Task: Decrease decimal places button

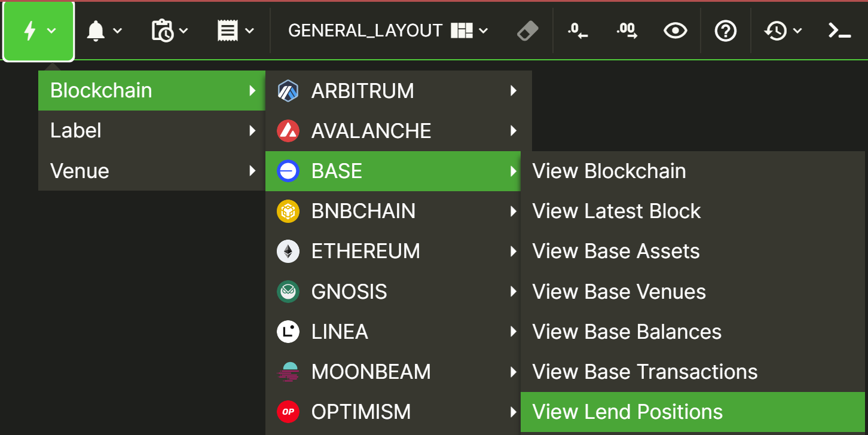Action: click(577, 30)
